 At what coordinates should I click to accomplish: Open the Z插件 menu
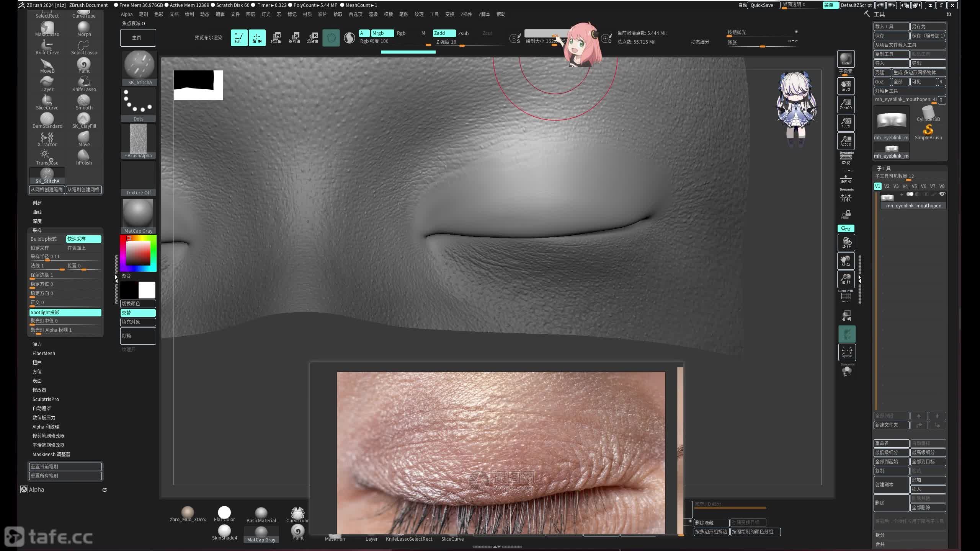coord(466,14)
